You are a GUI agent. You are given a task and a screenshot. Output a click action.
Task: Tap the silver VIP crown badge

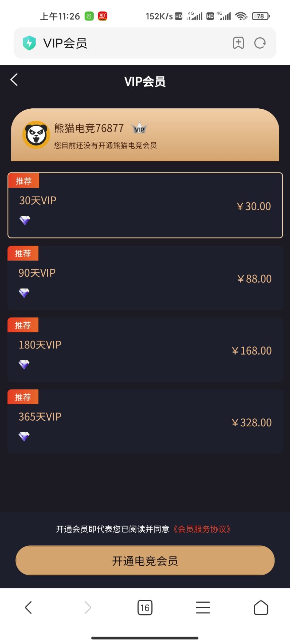tap(139, 128)
